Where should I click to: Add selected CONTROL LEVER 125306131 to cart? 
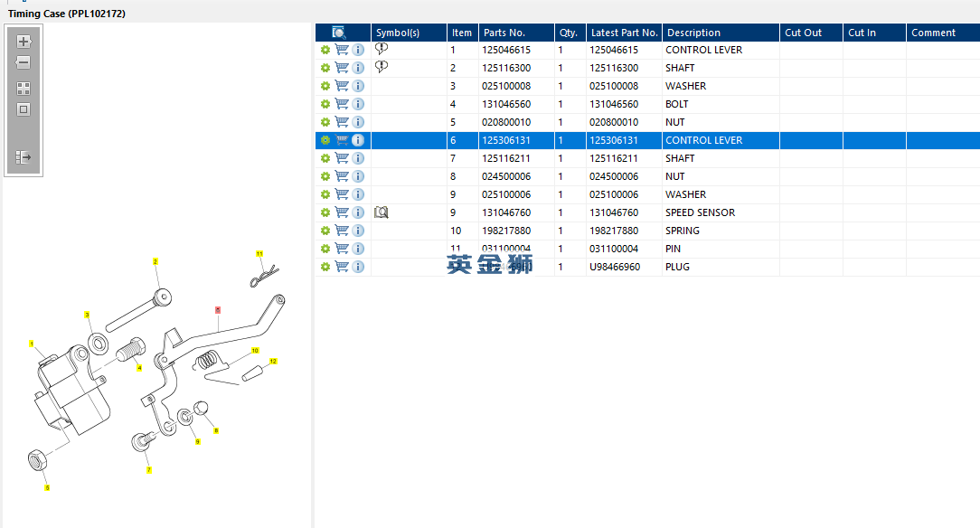342,140
